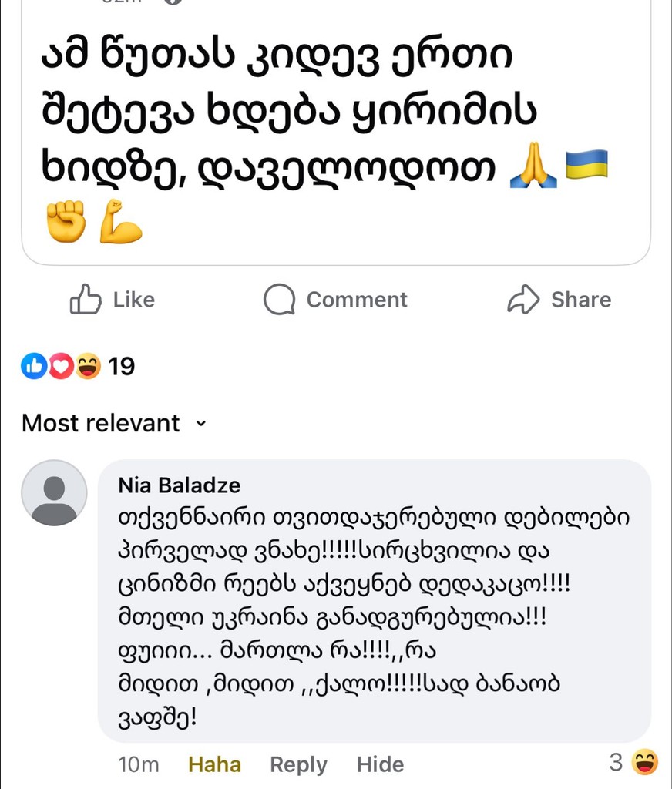This screenshot has height=789, width=672.
Task: Open Nia Baladze's profile name link
Action: point(180,485)
